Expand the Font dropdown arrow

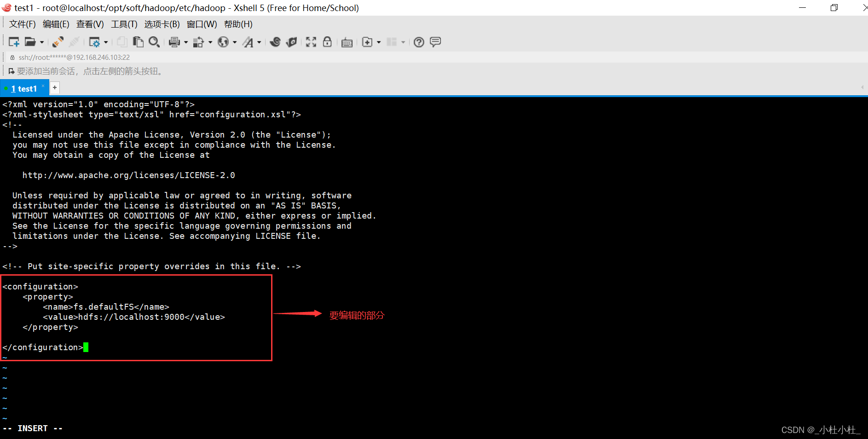tap(259, 42)
